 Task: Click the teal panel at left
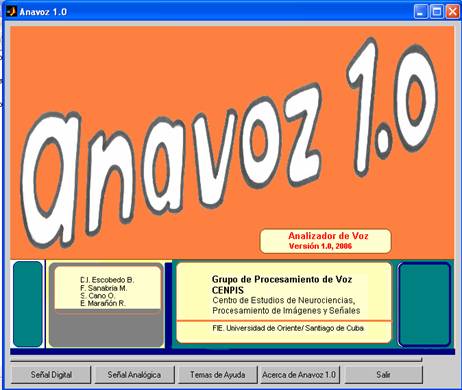28,304
